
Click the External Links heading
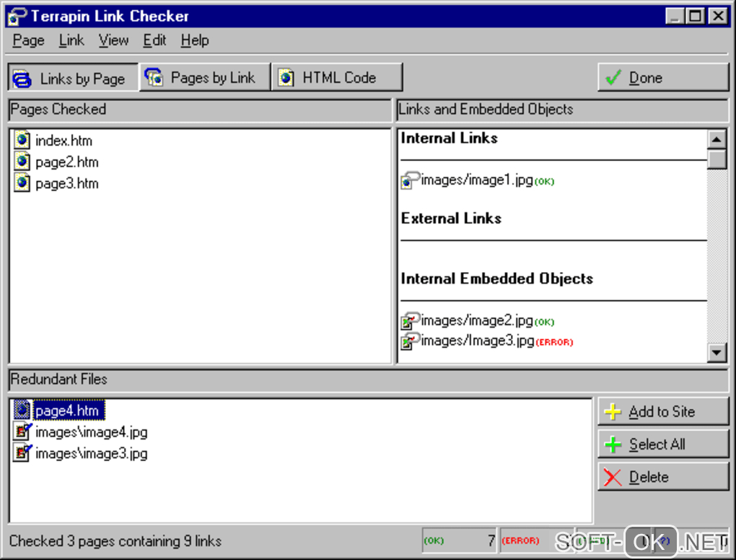click(451, 218)
